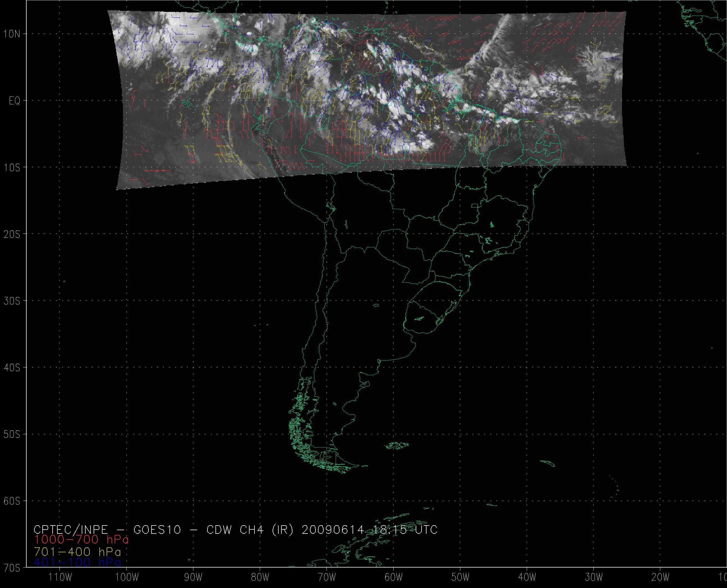Click the 20S latitude axis label
The image size is (727, 588).
(12, 234)
